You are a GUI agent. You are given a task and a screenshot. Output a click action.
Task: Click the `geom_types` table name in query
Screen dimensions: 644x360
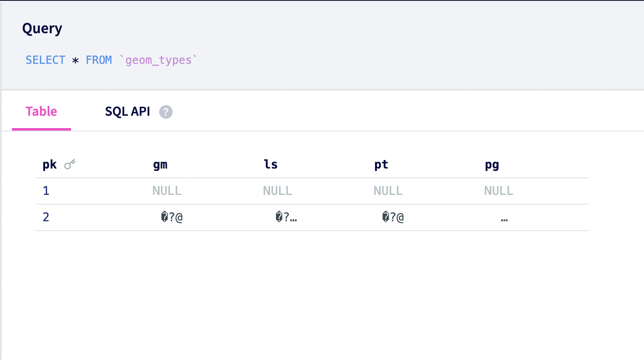pos(158,60)
